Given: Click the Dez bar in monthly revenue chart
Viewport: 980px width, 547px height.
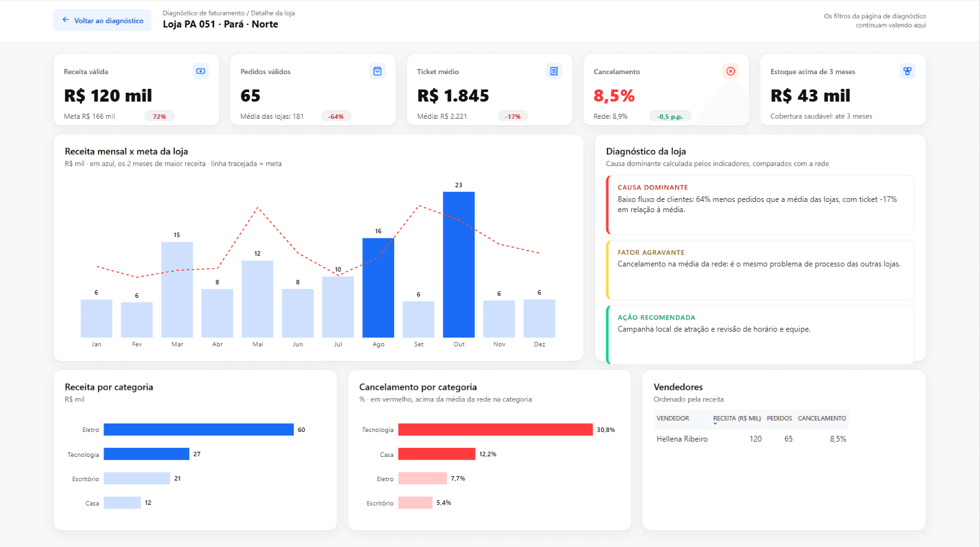Looking at the screenshot, I should pyautogui.click(x=539, y=318).
